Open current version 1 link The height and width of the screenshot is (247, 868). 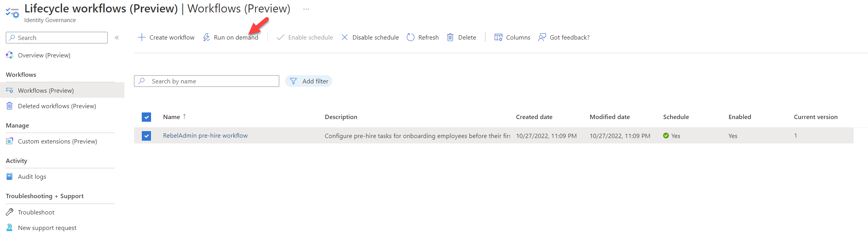pyautogui.click(x=796, y=135)
